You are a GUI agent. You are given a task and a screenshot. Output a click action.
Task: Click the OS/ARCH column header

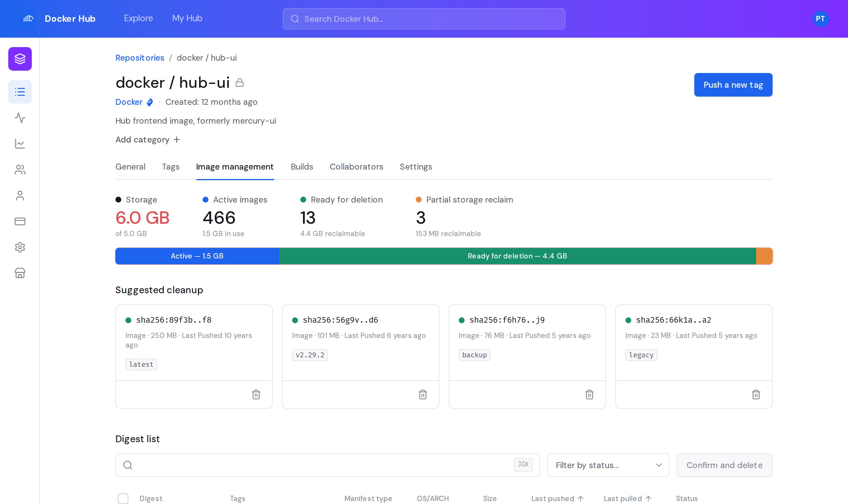[433, 498]
